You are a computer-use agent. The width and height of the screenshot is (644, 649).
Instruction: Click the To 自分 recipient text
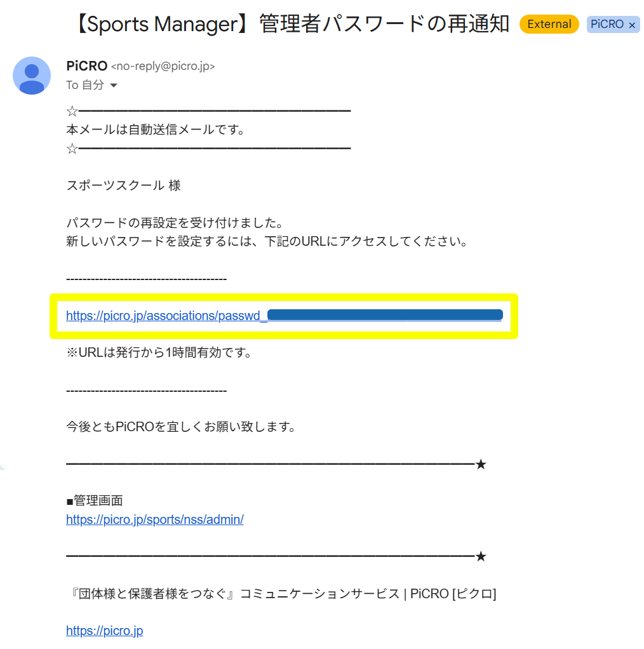pyautogui.click(x=84, y=85)
